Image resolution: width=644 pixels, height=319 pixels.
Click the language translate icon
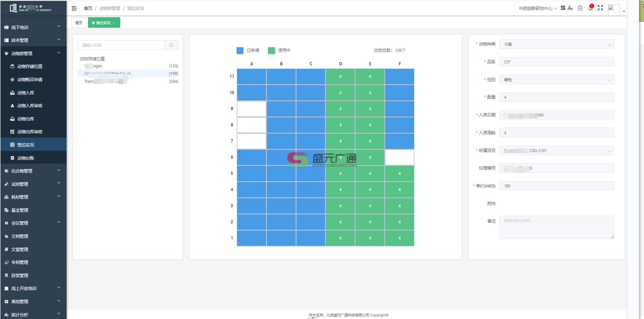click(563, 8)
